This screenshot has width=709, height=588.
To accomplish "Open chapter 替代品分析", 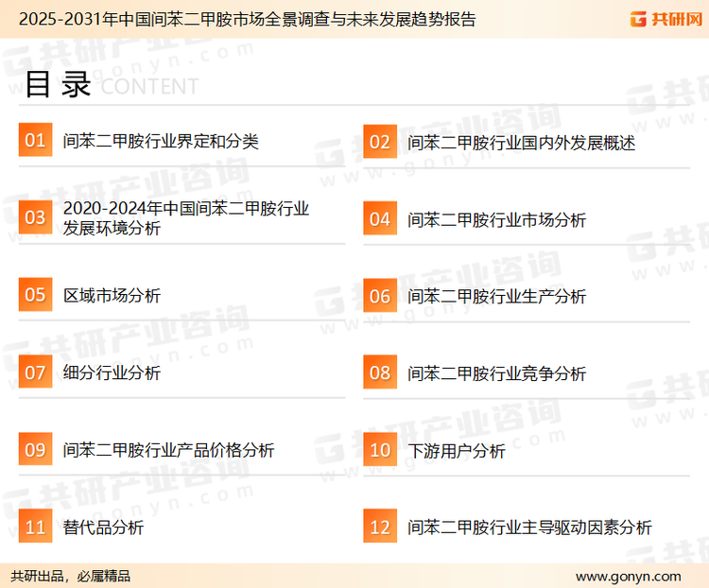I will coord(103,527).
